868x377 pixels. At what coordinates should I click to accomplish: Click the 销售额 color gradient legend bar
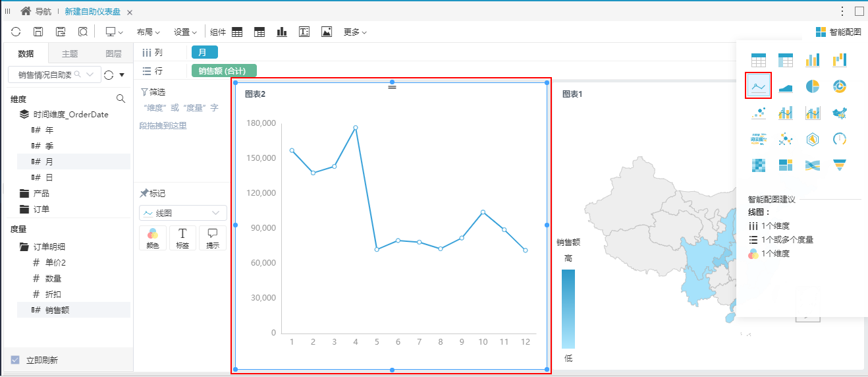coord(568,308)
